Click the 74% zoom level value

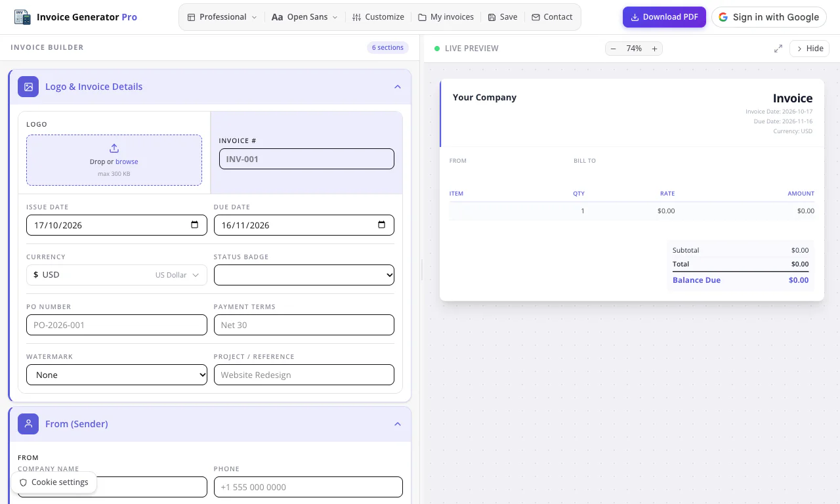click(x=634, y=49)
